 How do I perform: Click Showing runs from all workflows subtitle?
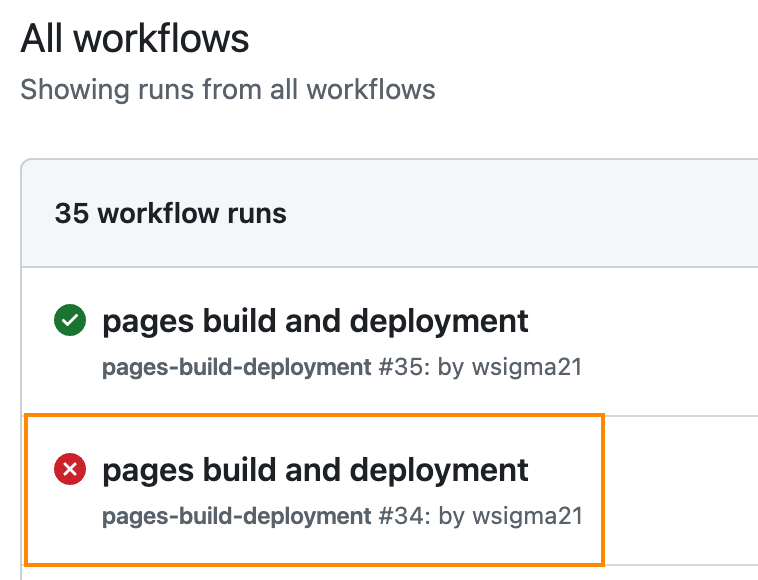[228, 89]
